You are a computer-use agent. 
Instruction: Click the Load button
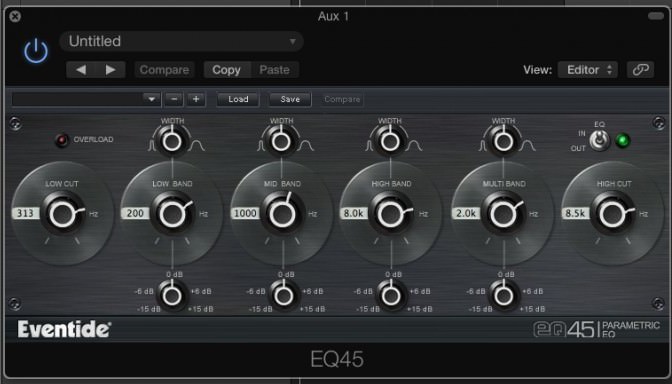(x=238, y=99)
